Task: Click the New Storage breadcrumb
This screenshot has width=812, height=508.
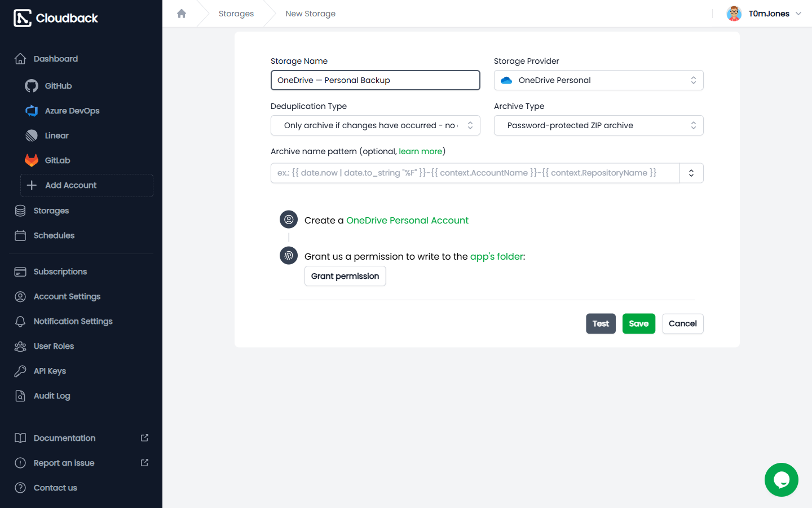Action: (310, 14)
